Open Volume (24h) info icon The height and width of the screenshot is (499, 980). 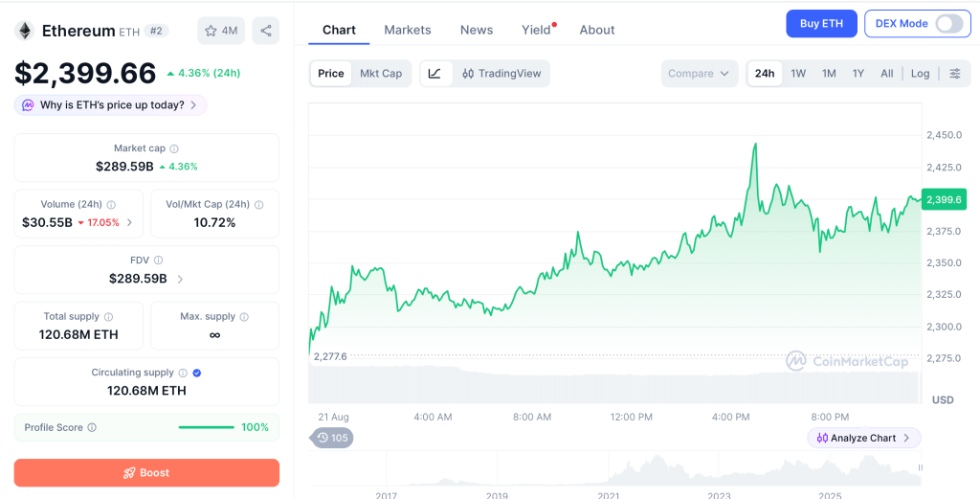point(111,204)
